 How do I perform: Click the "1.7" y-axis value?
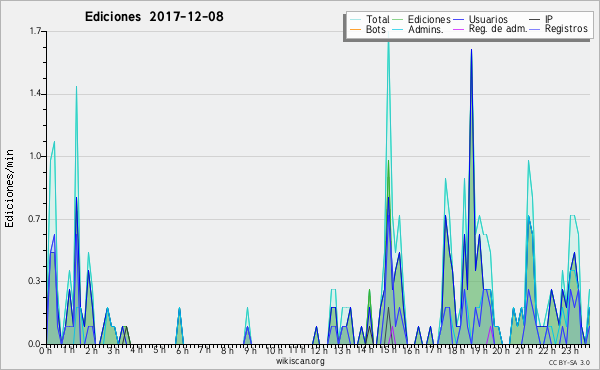coord(35,31)
